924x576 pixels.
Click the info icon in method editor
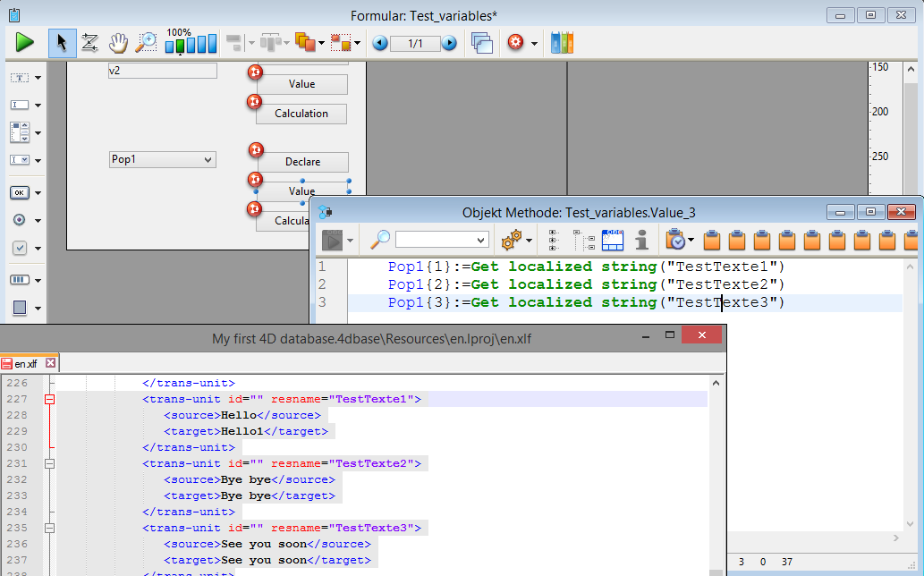(641, 240)
